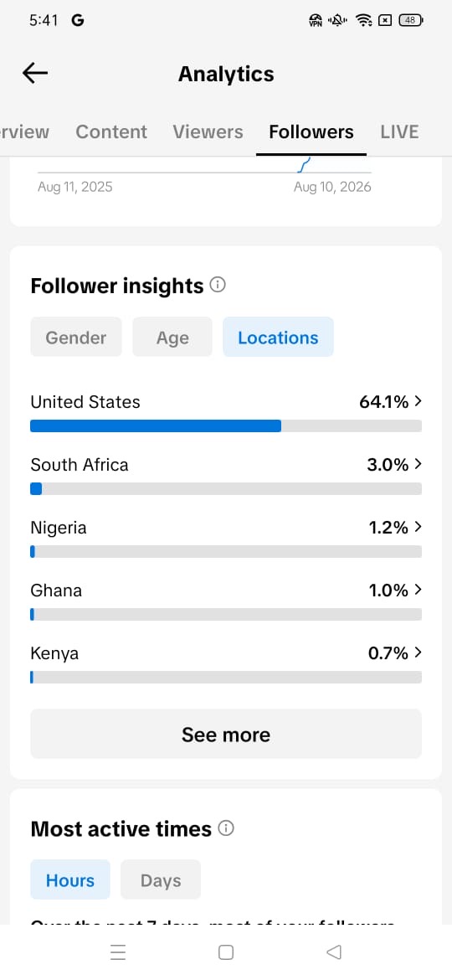Expand Nigeria location chevron

pyautogui.click(x=419, y=528)
